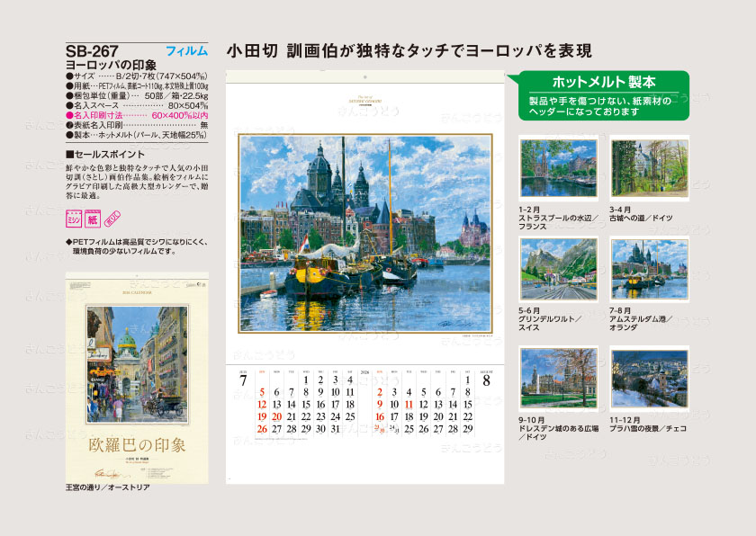Click the headline 小田切 訓画伯が独特なタッチで
The image size is (756, 536).
[409, 51]
